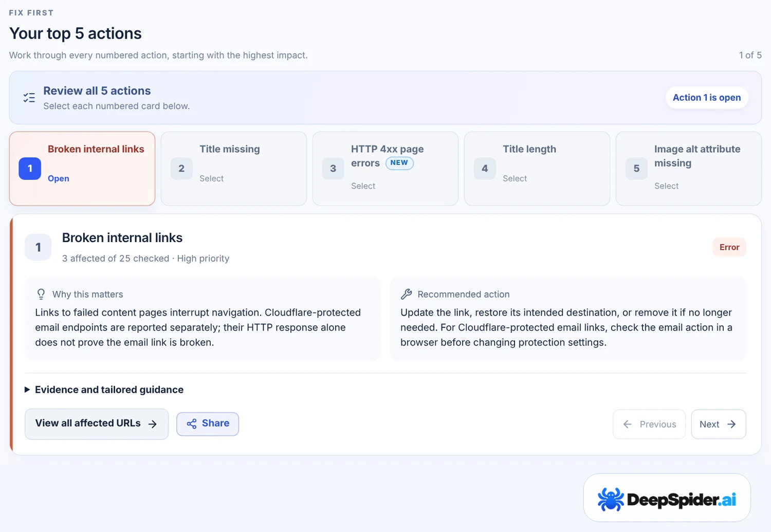The width and height of the screenshot is (771, 532).
Task: Select the HTTP 4xx page errors card
Action: [x=385, y=169]
